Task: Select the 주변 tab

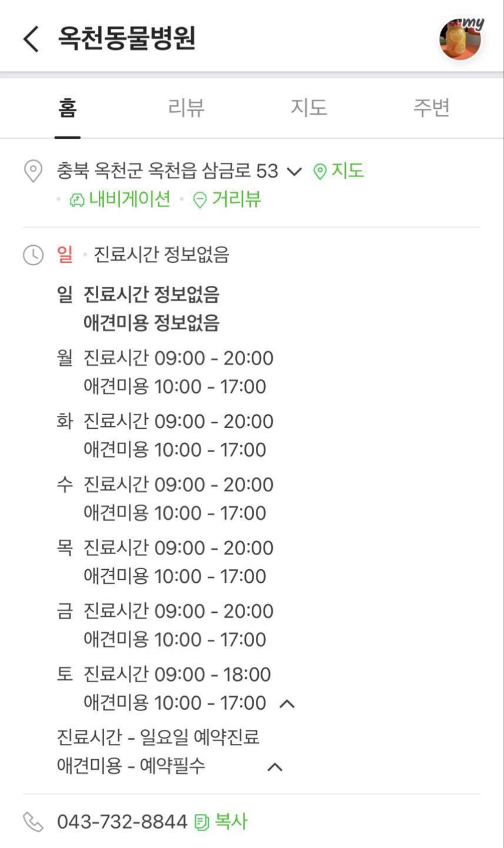Action: click(431, 108)
